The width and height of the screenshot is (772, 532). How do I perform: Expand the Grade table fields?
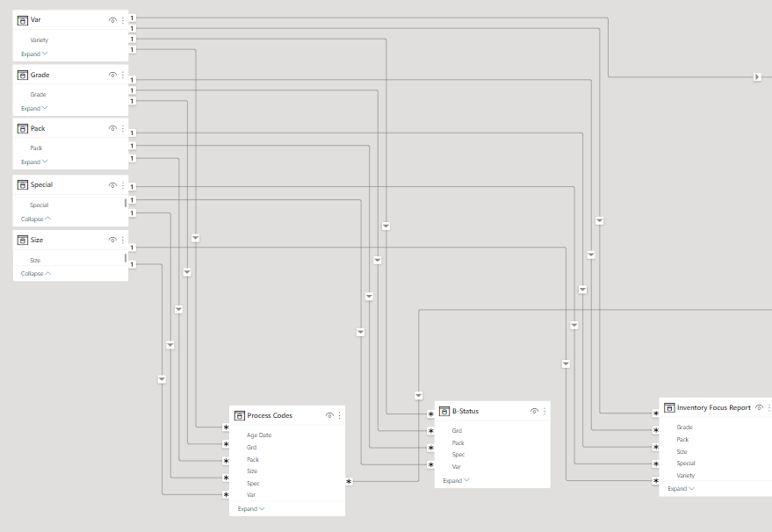pos(34,108)
